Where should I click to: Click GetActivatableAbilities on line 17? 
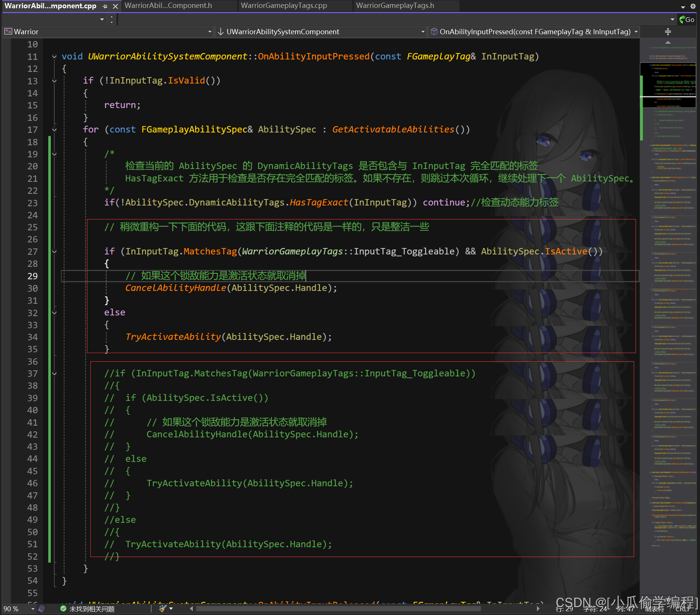pyautogui.click(x=393, y=130)
